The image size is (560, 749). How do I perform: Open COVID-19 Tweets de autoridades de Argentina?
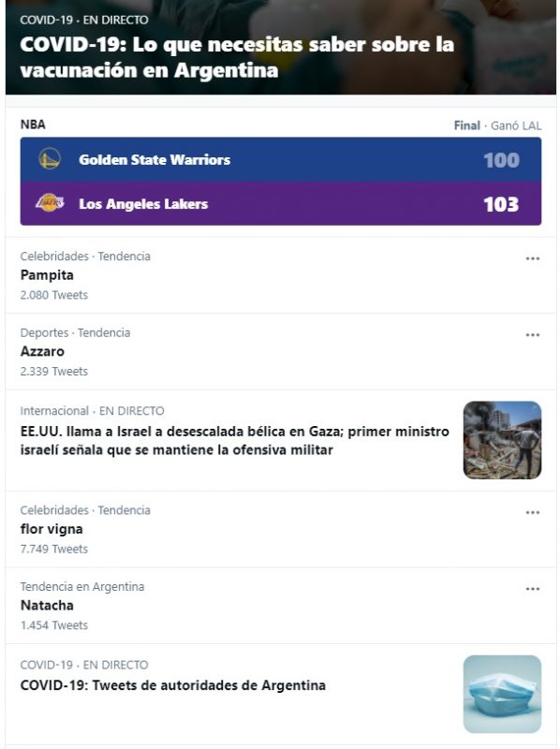(173, 685)
